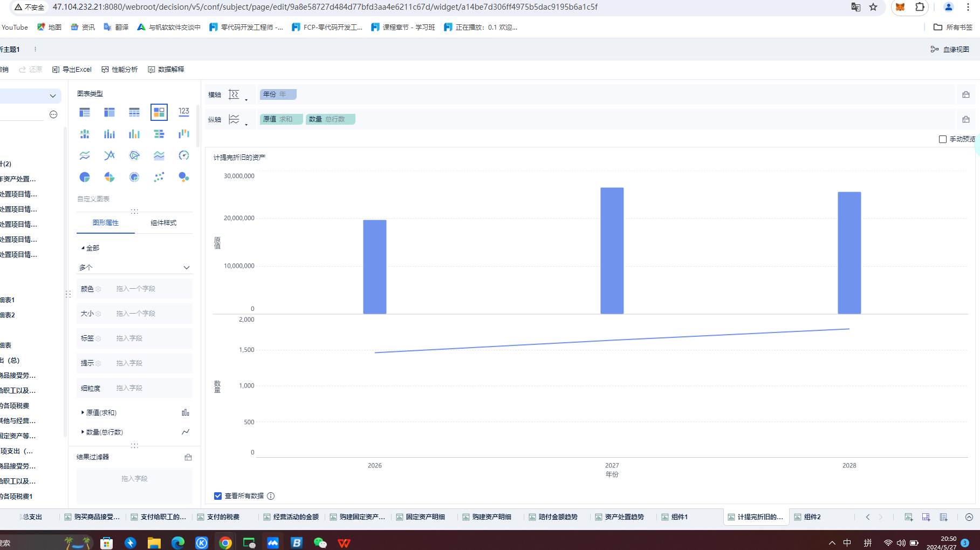The image size is (980, 550).
Task: Open the 购建资产明细 sheet tab
Action: click(x=486, y=517)
